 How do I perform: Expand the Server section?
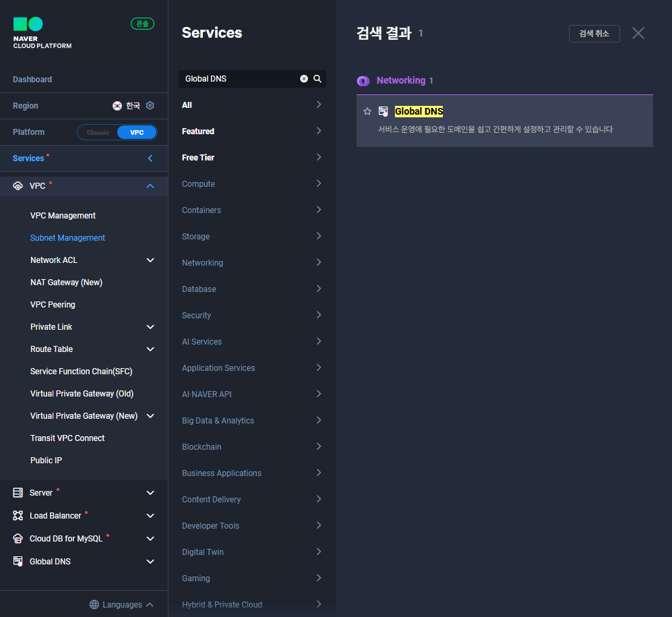(150, 493)
